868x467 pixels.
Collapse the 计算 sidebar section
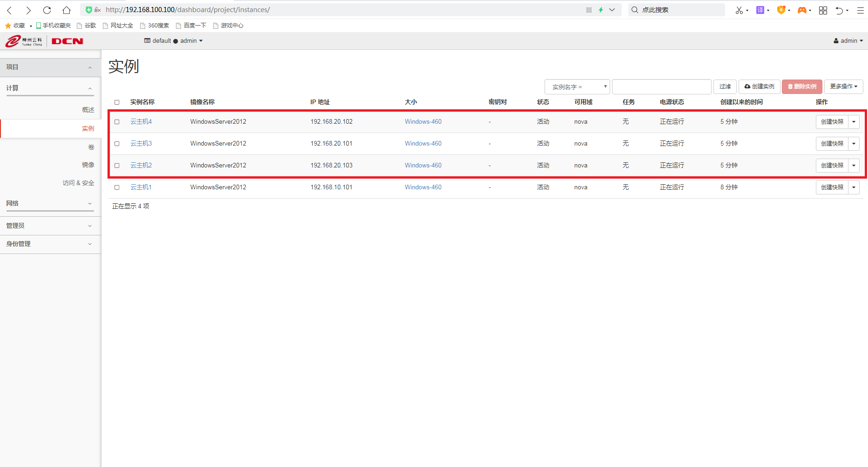pyautogui.click(x=50, y=88)
